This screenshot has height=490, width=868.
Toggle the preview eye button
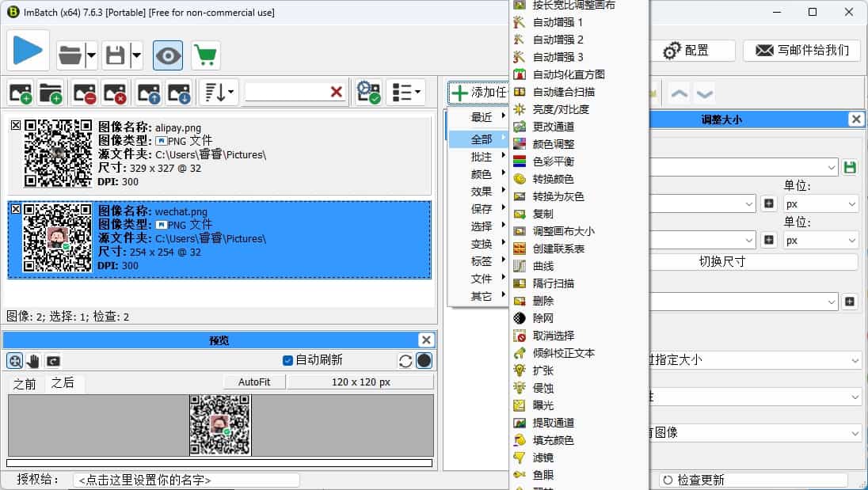point(168,55)
